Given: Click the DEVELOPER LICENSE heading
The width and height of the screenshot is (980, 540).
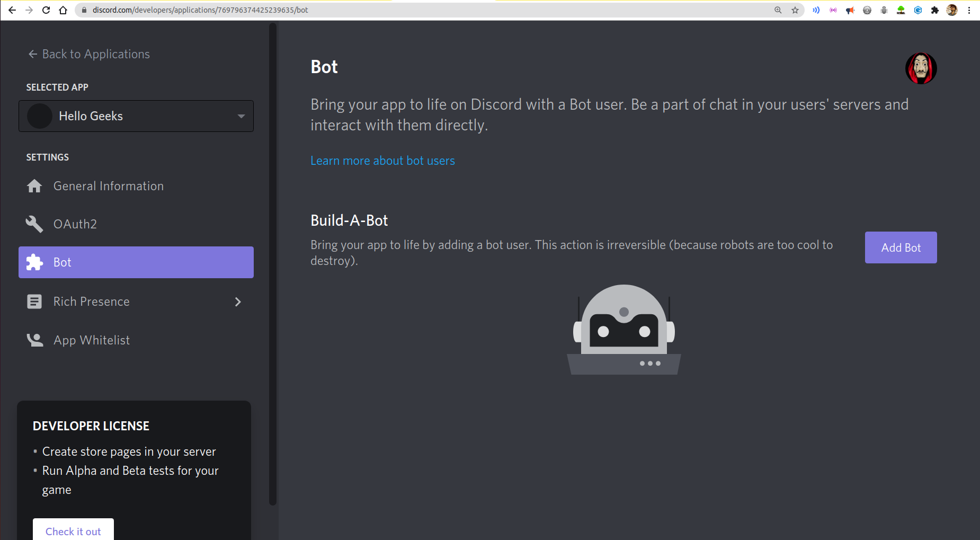Looking at the screenshot, I should pos(91,426).
